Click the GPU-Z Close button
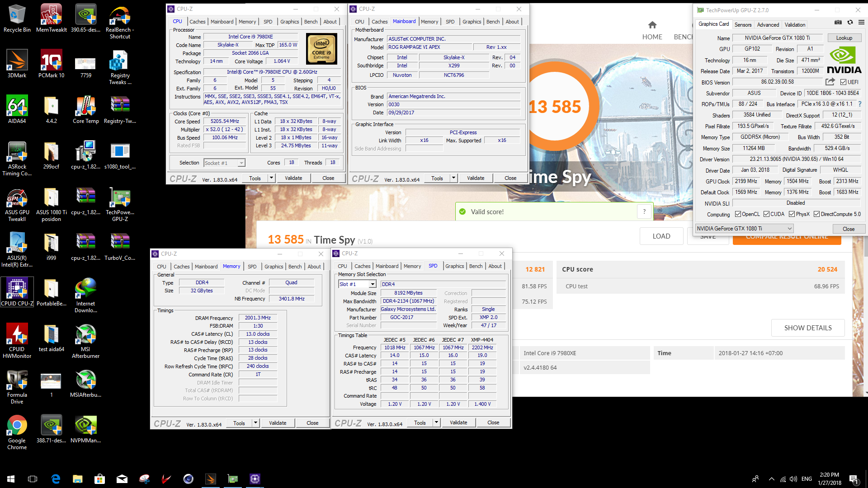This screenshot has height=488, width=868. tap(849, 229)
